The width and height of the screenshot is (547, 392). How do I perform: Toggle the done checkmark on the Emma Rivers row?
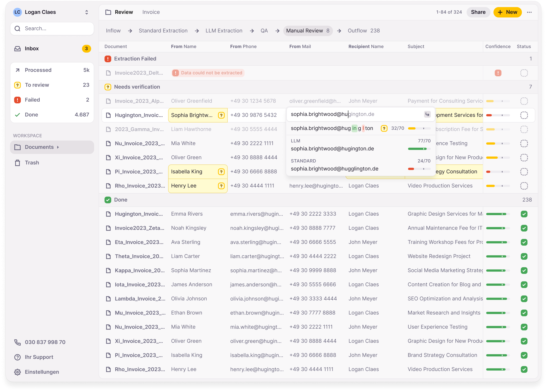[524, 214]
